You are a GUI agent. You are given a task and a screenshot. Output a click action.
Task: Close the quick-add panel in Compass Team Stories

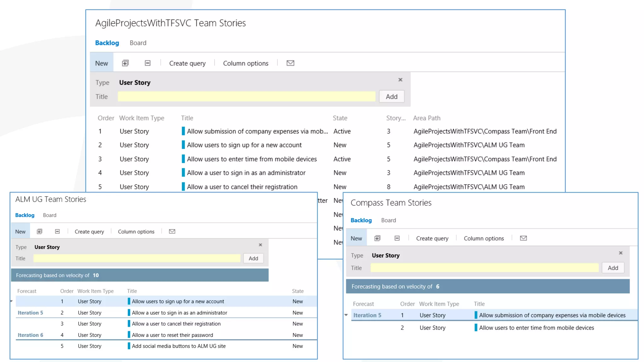(621, 253)
